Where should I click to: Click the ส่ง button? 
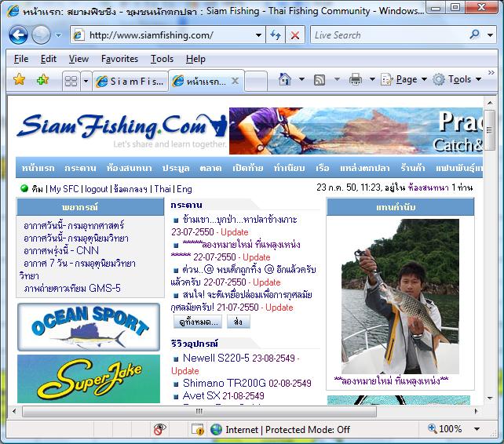238,322
